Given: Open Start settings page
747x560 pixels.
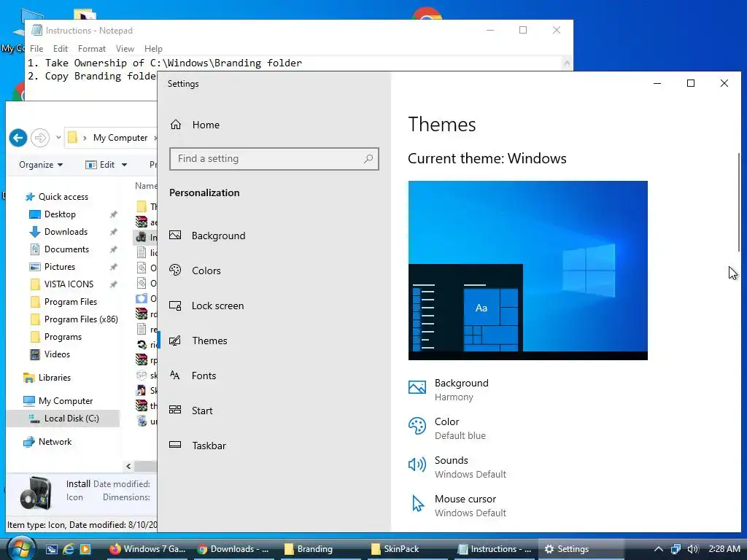Looking at the screenshot, I should point(191,411).
